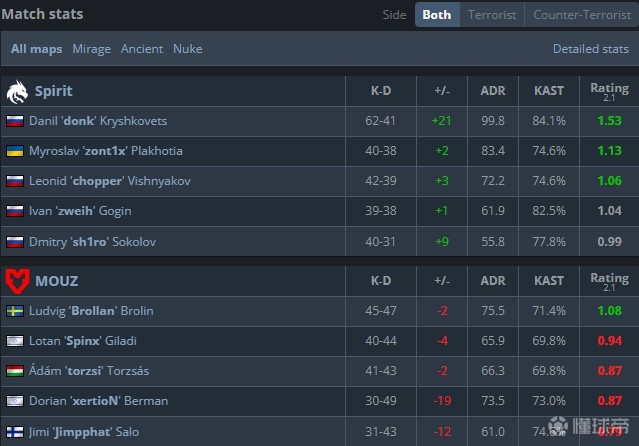The image size is (639, 446).
Task: Open the Detailed stats link
Action: point(590,49)
